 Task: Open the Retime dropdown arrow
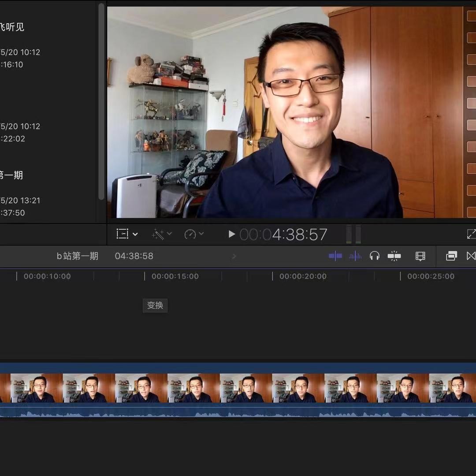coord(201,234)
